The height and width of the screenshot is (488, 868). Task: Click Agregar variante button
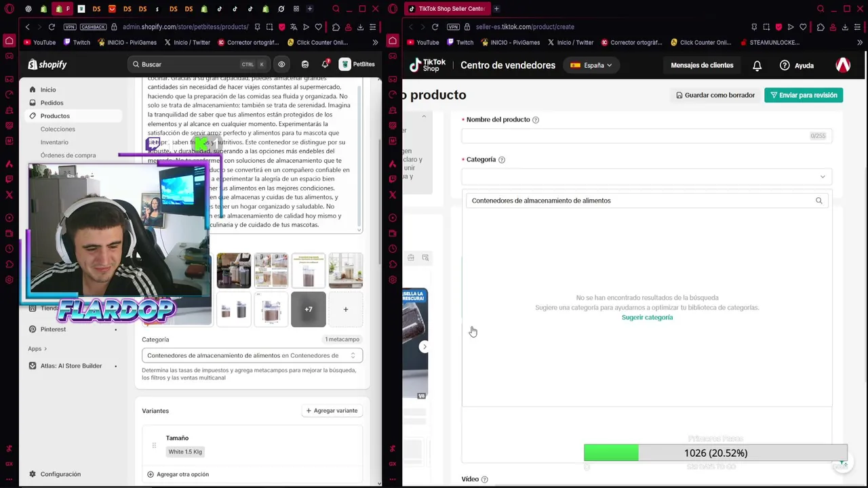[332, 411]
